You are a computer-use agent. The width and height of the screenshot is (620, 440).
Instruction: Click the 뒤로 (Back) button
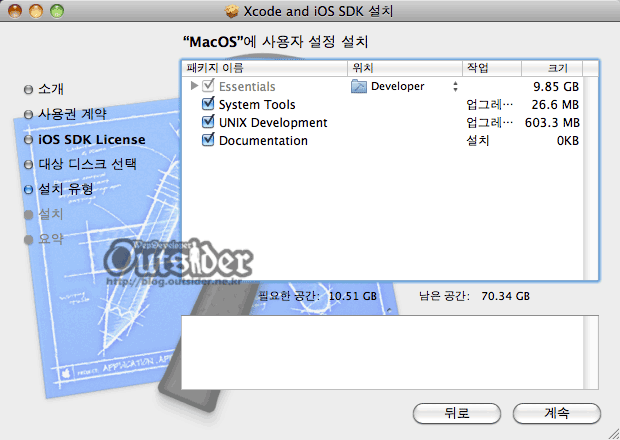pyautogui.click(x=457, y=413)
